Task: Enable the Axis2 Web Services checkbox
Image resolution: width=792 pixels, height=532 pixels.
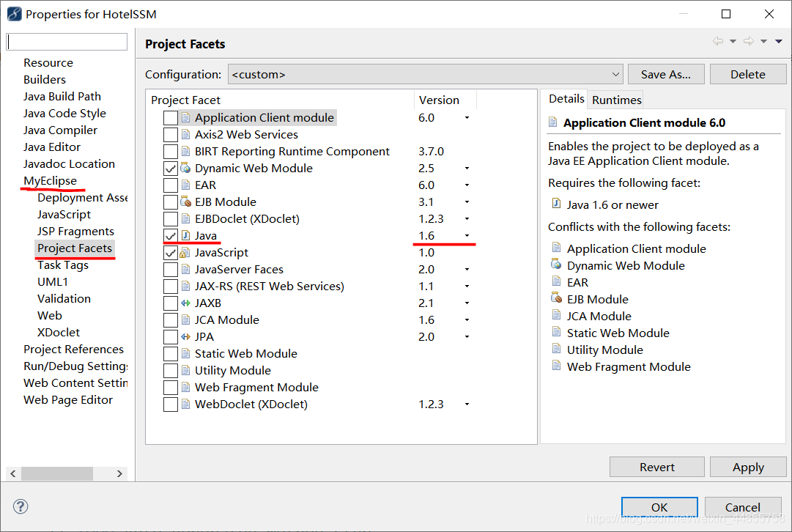Action: [x=170, y=135]
